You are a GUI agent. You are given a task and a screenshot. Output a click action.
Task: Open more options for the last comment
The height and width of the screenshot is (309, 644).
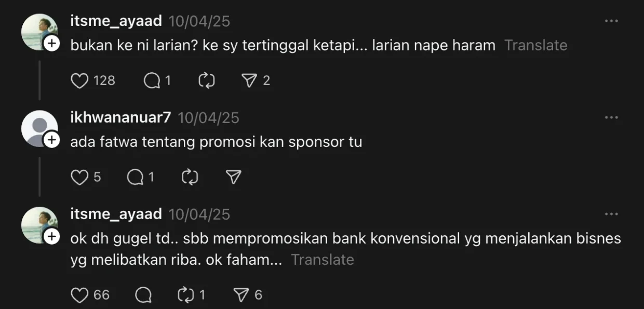(x=611, y=214)
